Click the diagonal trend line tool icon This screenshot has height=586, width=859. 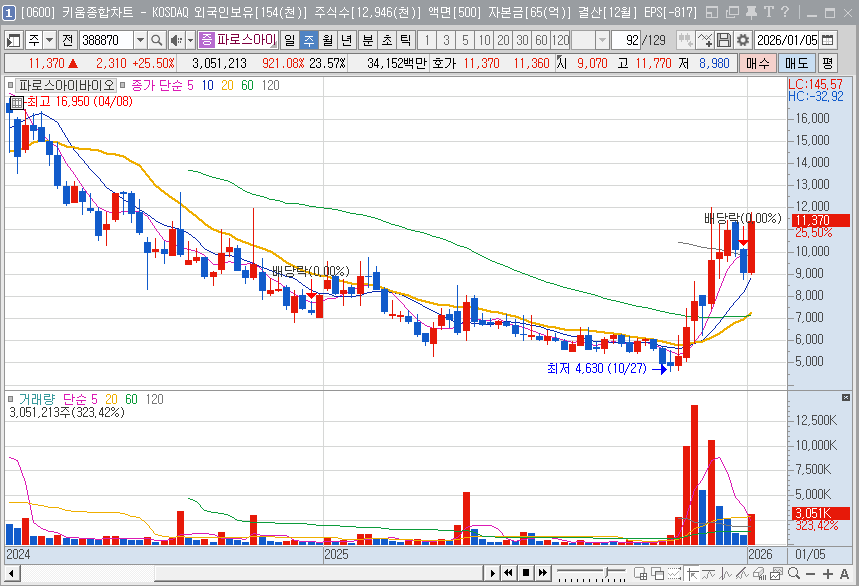pyautogui.click(x=742, y=573)
